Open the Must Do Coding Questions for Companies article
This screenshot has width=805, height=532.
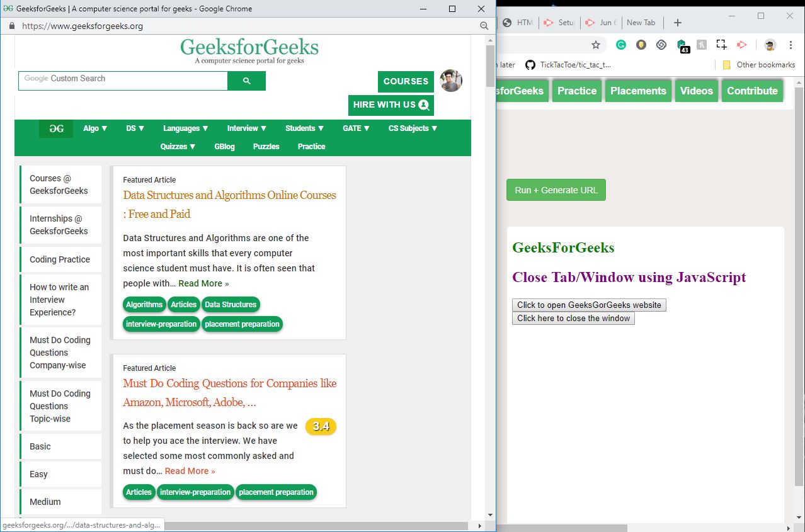click(230, 393)
